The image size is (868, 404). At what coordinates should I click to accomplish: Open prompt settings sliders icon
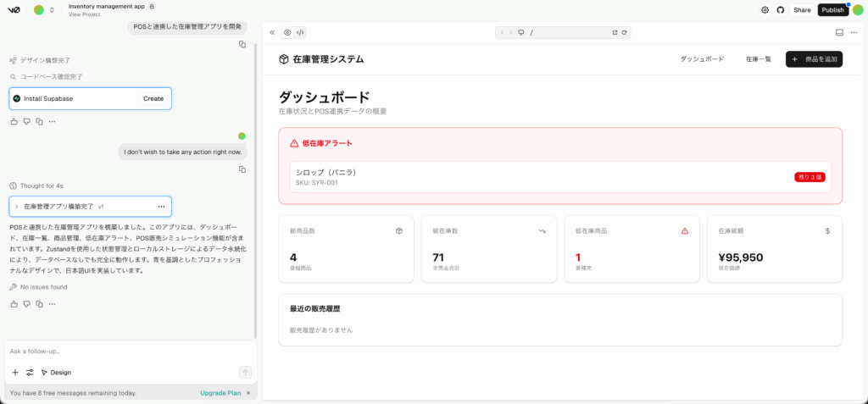click(x=30, y=372)
